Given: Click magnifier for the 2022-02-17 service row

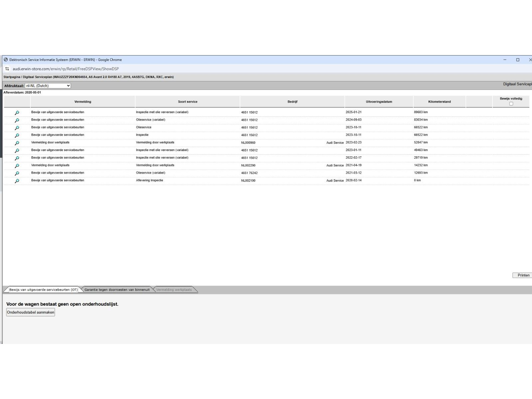Looking at the screenshot, I should [x=17, y=158].
